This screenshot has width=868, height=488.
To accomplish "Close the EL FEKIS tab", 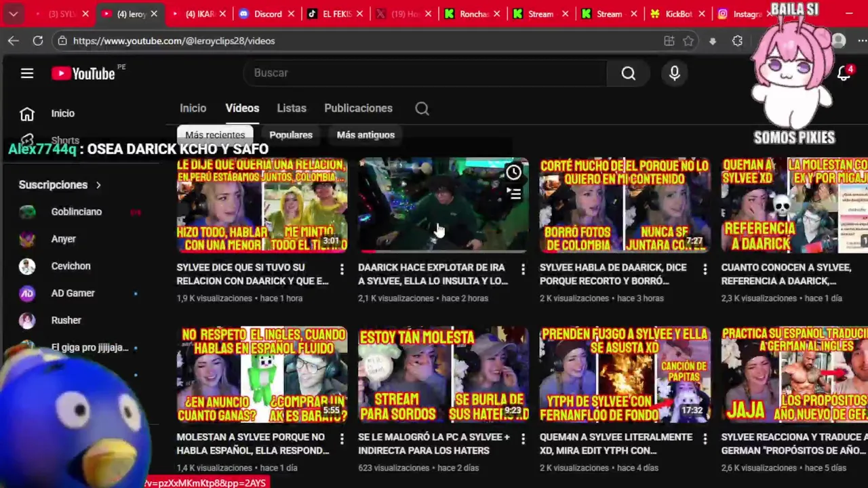I will [x=359, y=14].
